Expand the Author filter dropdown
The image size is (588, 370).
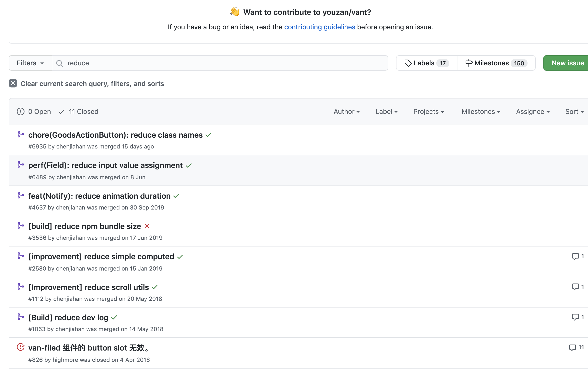[x=347, y=111]
